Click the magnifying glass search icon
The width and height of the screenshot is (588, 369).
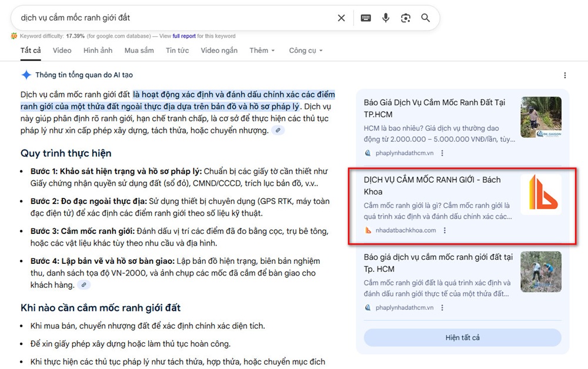tap(426, 18)
